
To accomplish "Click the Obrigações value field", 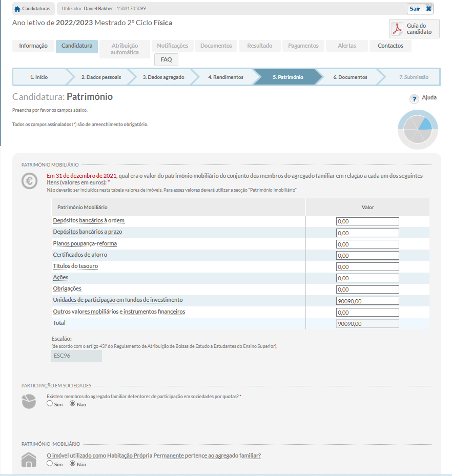I will click(367, 289).
